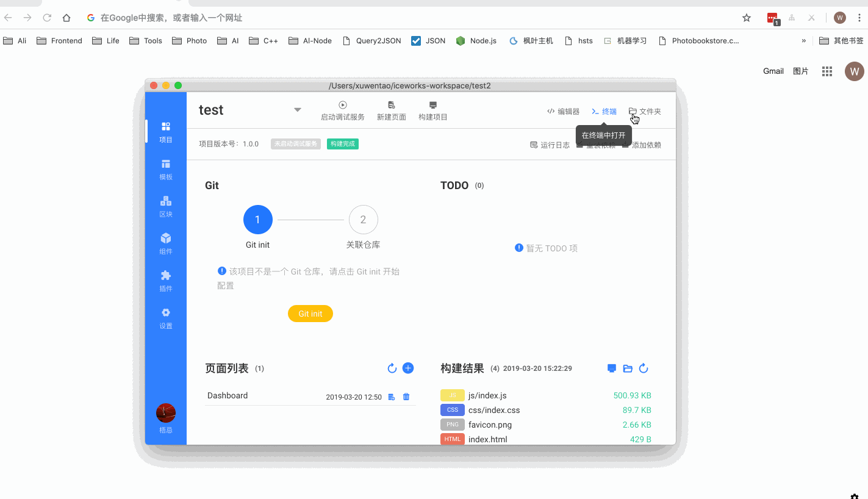Refresh the 构建结果 build results

[x=644, y=368]
